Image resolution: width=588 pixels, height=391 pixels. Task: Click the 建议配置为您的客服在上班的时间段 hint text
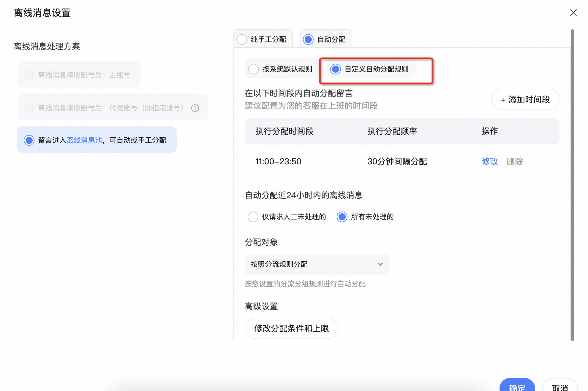coord(311,106)
